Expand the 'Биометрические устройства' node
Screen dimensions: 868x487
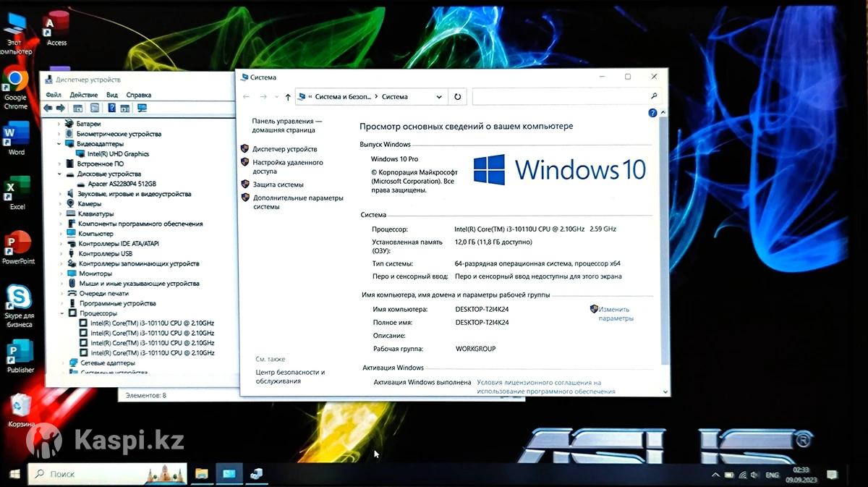(x=60, y=134)
